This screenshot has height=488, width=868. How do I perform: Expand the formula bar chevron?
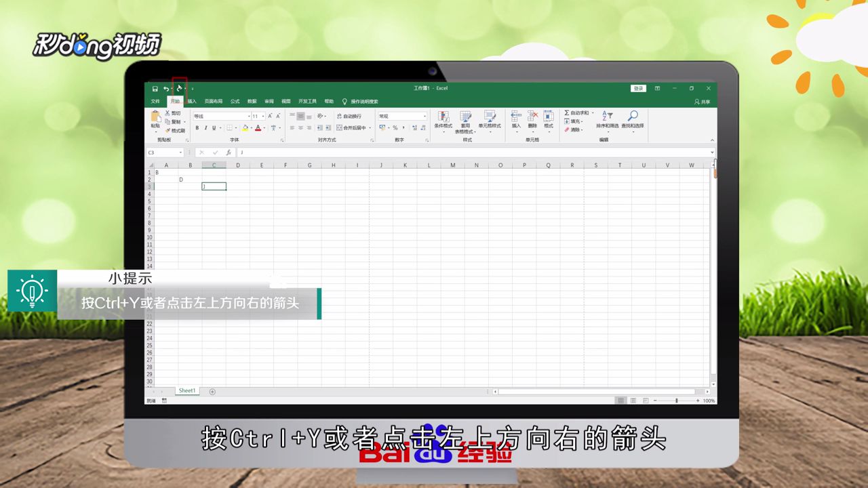[712, 152]
